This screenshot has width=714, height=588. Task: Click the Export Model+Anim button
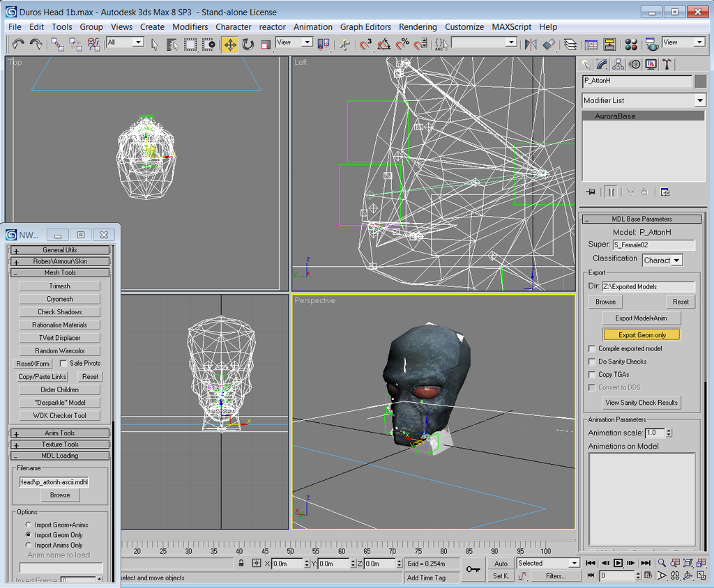pyautogui.click(x=641, y=318)
